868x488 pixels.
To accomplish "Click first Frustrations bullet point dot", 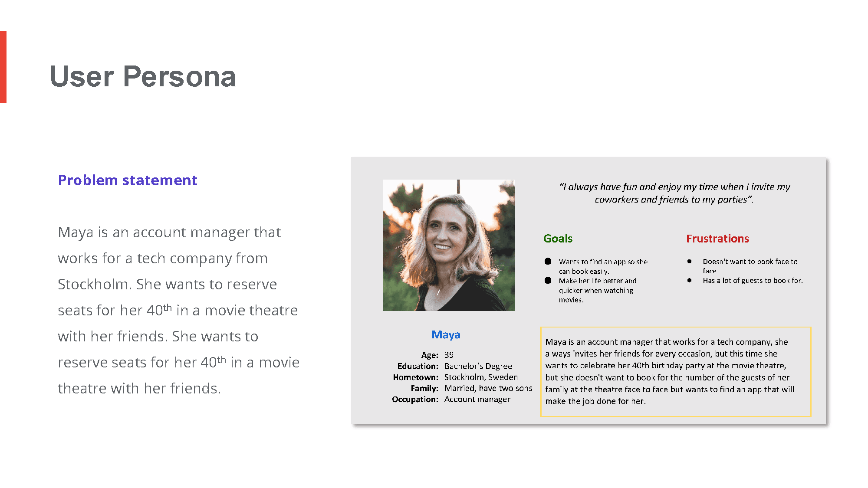I will pyautogui.click(x=689, y=262).
